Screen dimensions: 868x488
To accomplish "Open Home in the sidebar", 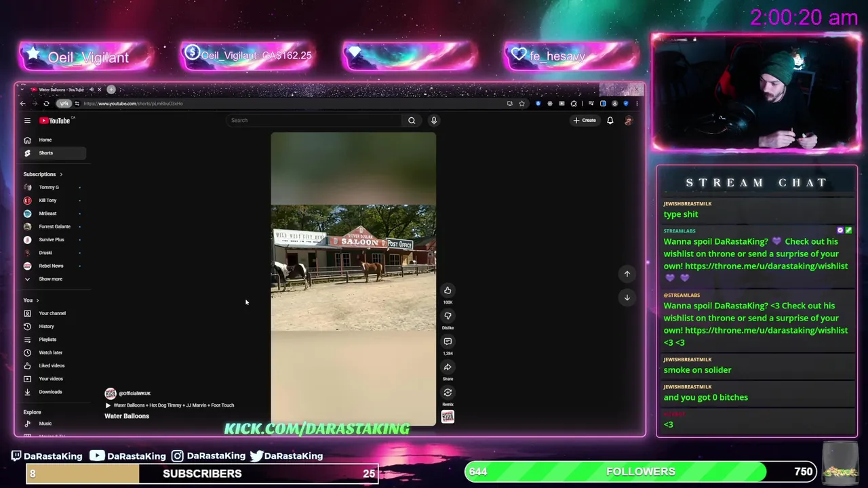I will (x=54, y=140).
